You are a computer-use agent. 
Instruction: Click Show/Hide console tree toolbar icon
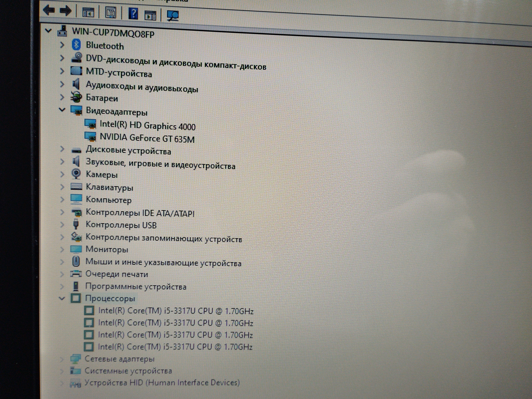tap(88, 13)
